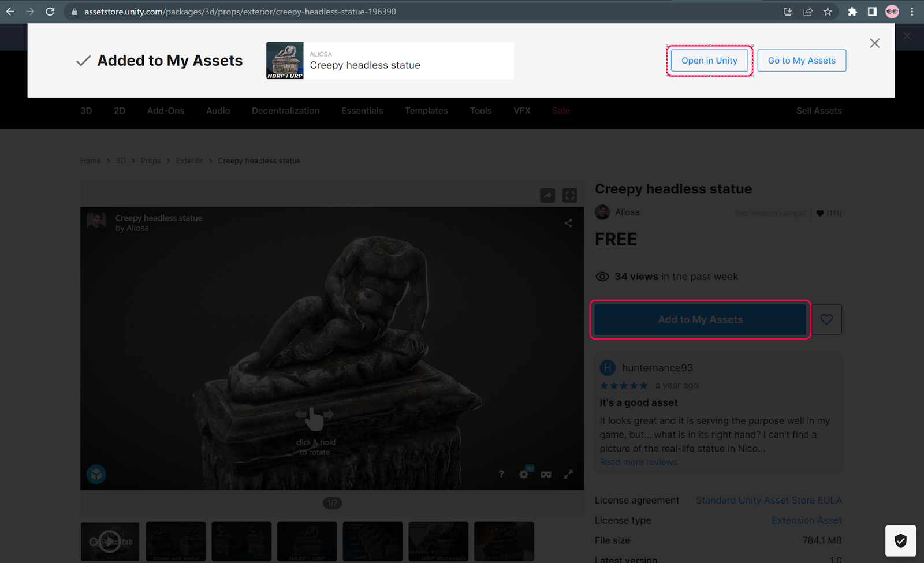Open the browser side panel icon
Screen dimensions: 924x563
[872, 12]
